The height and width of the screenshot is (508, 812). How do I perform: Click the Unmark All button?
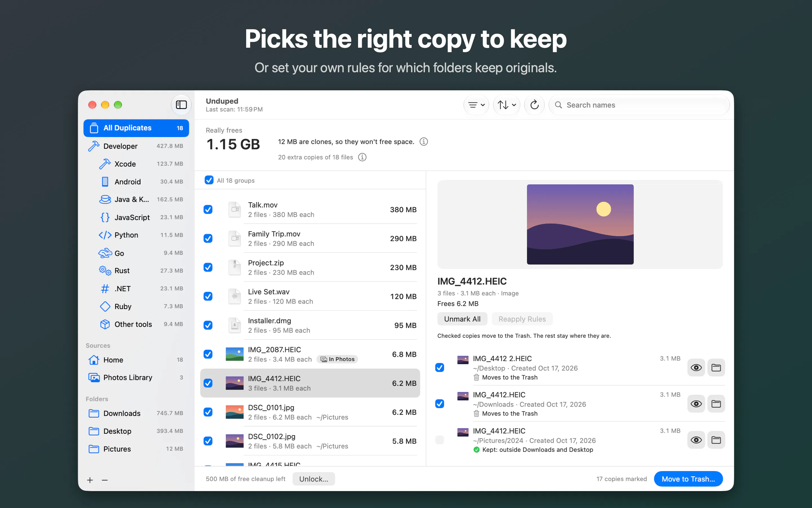tap(462, 319)
